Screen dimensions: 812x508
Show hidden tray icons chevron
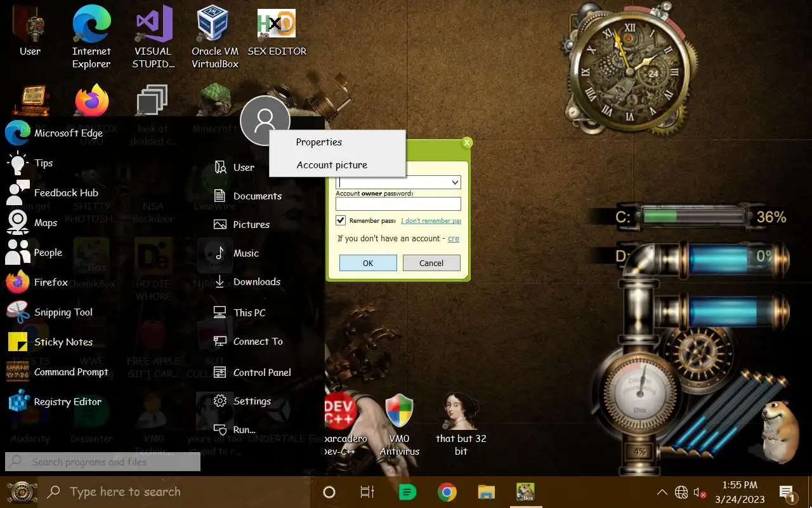[662, 492]
